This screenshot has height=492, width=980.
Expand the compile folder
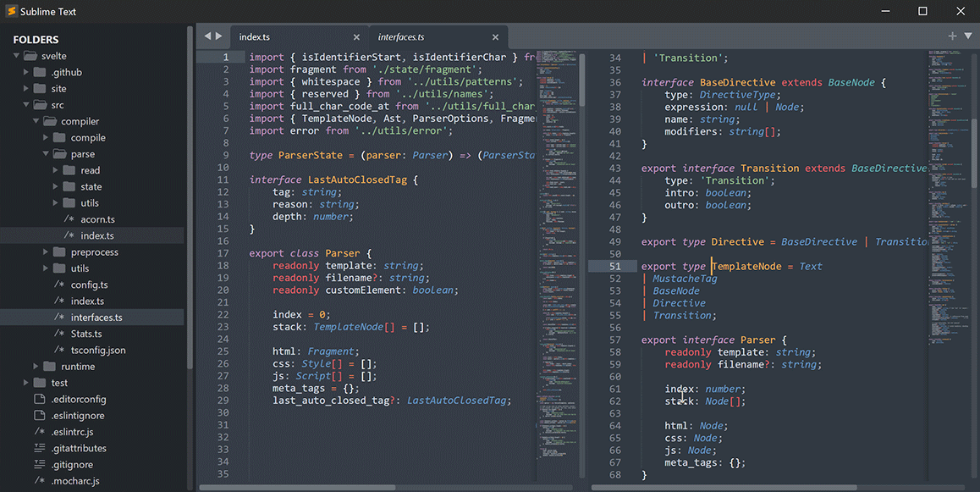pos(46,137)
